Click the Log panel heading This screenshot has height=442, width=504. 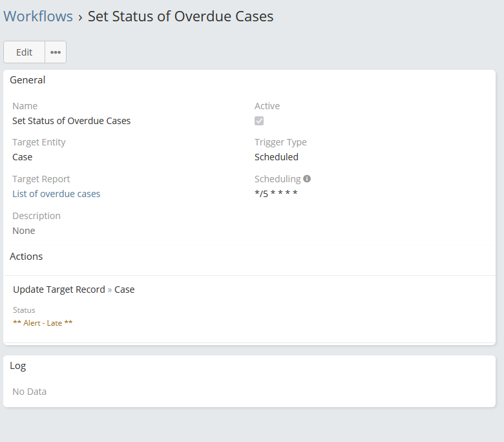coord(18,366)
